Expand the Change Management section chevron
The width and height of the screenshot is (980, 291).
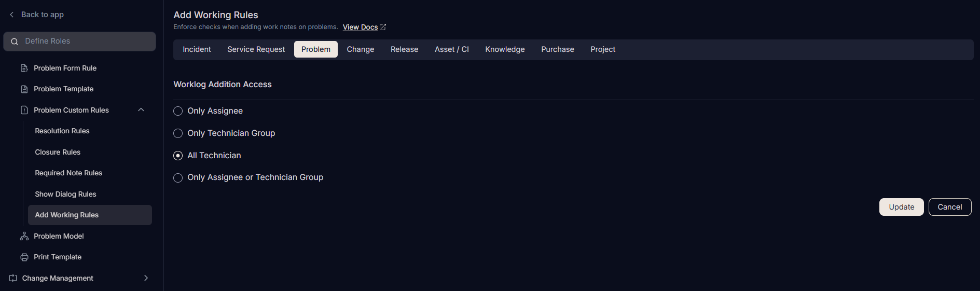tap(146, 278)
